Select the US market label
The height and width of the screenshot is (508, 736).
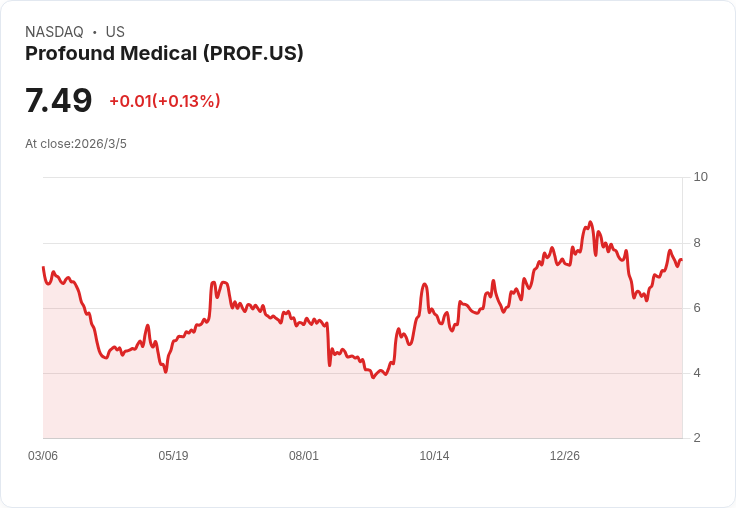pos(115,32)
